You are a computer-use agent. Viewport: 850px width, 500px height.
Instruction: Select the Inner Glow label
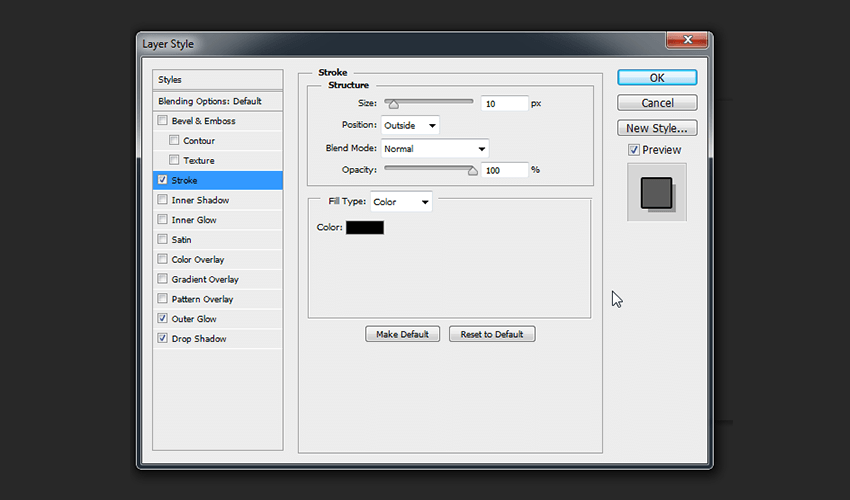point(194,220)
